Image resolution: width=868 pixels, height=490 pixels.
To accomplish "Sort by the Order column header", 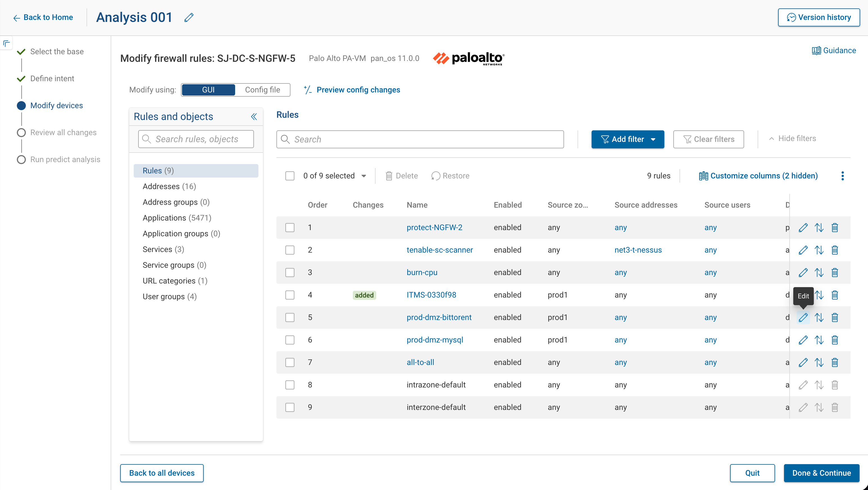I will [x=317, y=205].
